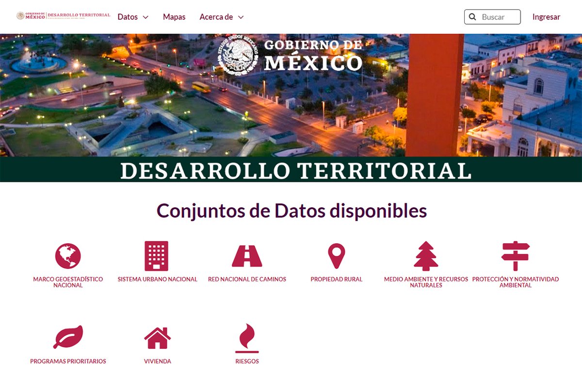Click the Riesgos flame icon
Image resolution: width=582 pixels, height=392 pixels.
point(247,338)
